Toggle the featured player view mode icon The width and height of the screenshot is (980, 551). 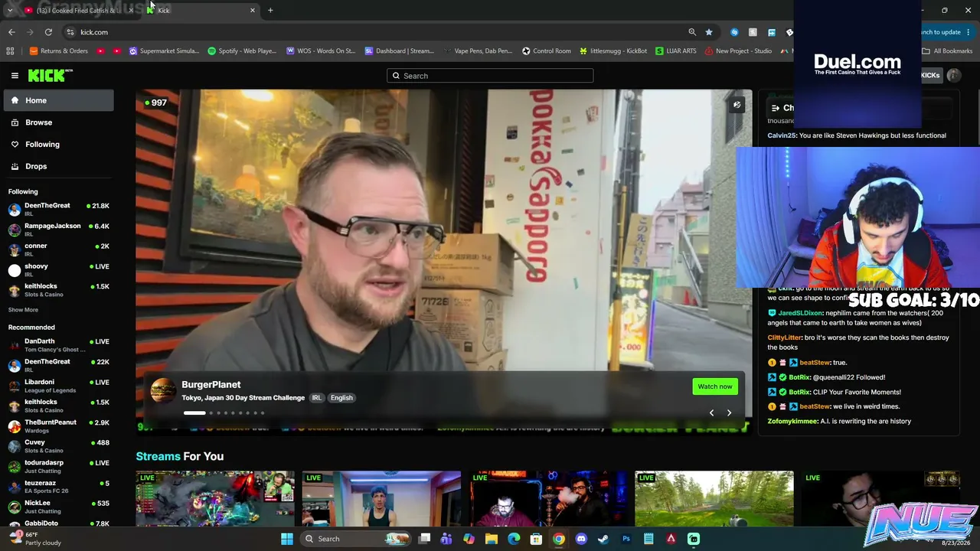(x=737, y=105)
